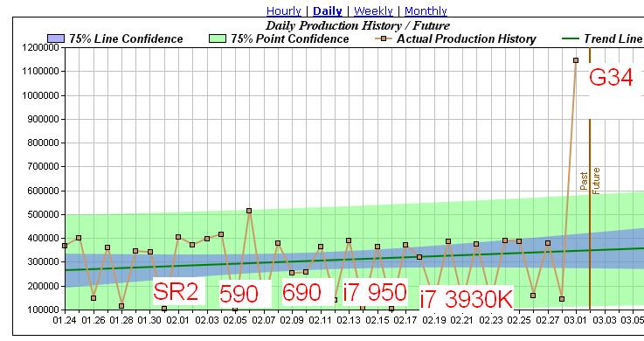The height and width of the screenshot is (341, 644).
Task: Click the 690 label
Action: [x=301, y=292]
